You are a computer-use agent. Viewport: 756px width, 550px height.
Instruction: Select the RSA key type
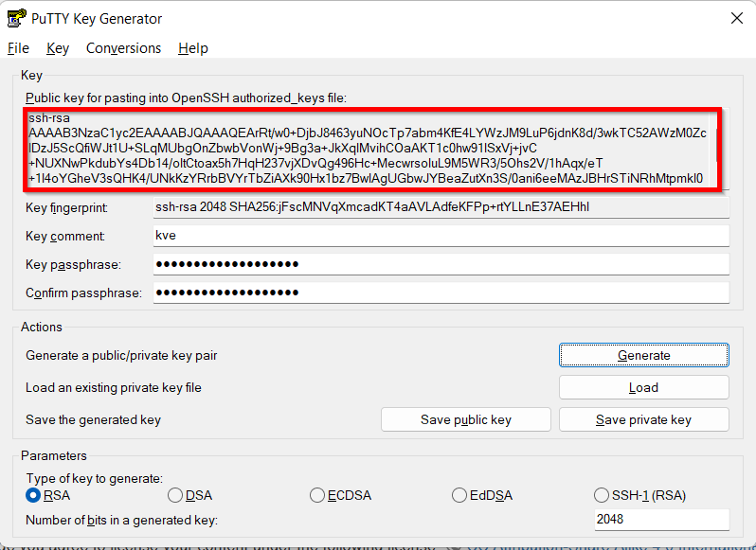coord(33,495)
